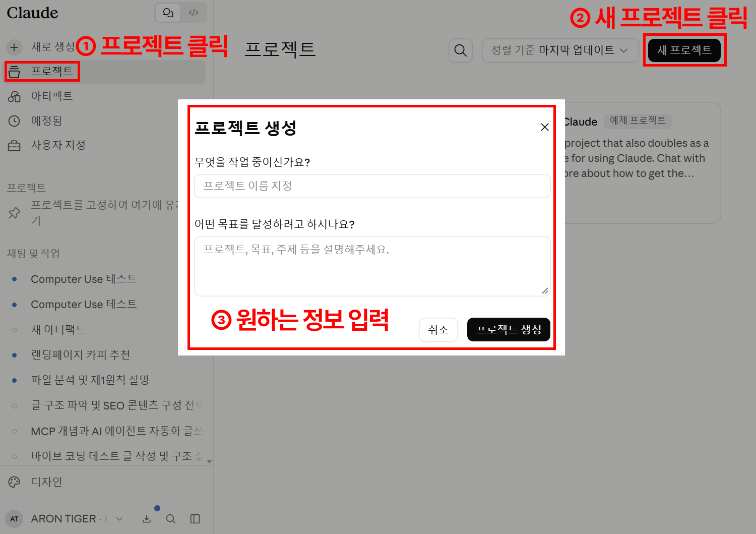Expand the ARON TIGER account chevron
Viewport: 756px width, 534px height.
pos(119,519)
